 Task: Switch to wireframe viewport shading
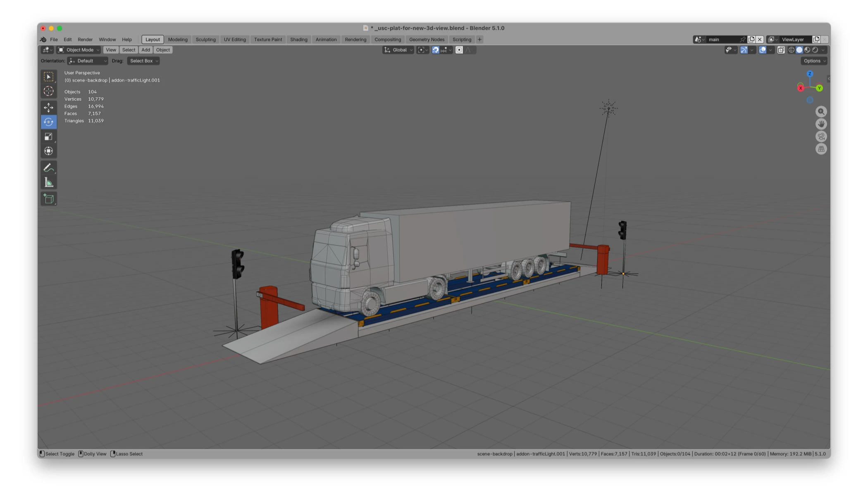tap(791, 50)
